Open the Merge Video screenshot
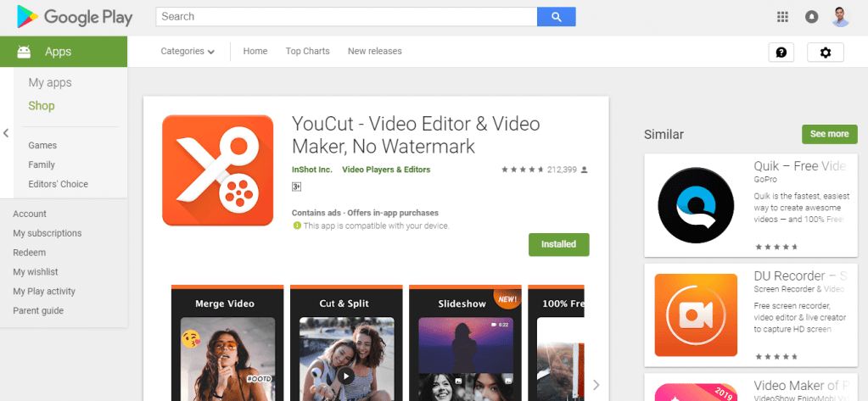Image resolution: width=868 pixels, height=401 pixels. click(x=227, y=343)
